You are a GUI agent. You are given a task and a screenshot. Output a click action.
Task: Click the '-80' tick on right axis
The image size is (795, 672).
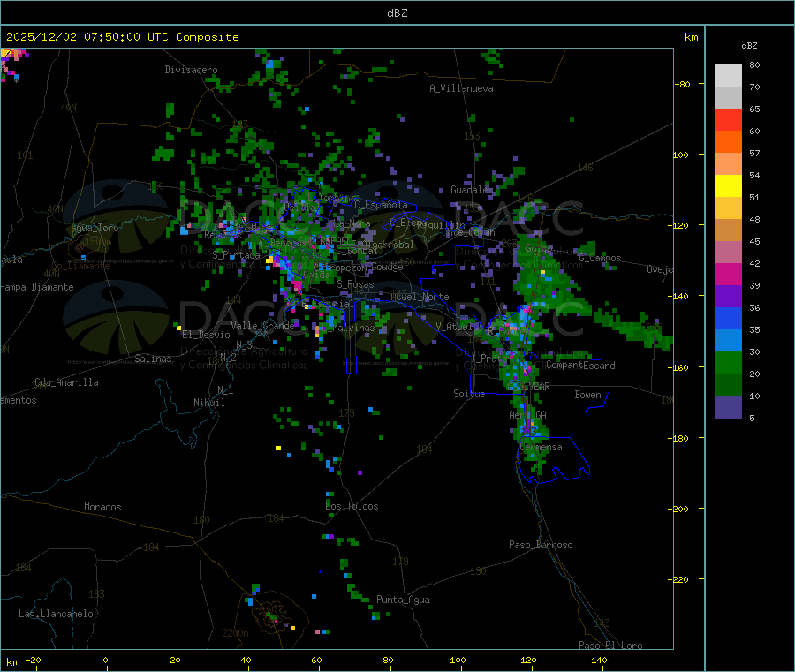(683, 84)
